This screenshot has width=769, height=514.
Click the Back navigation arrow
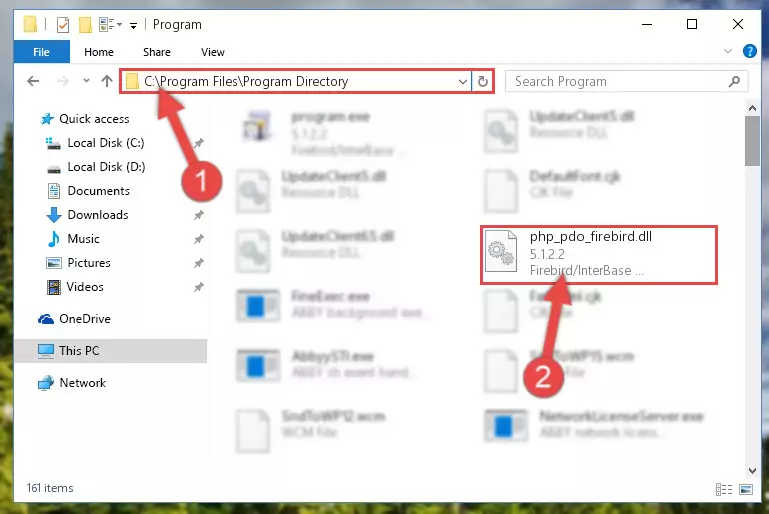coord(33,81)
